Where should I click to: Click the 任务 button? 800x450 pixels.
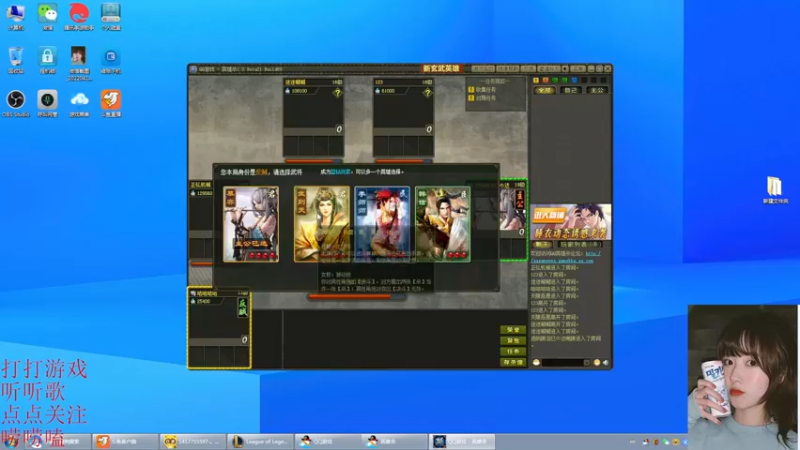[513, 352]
